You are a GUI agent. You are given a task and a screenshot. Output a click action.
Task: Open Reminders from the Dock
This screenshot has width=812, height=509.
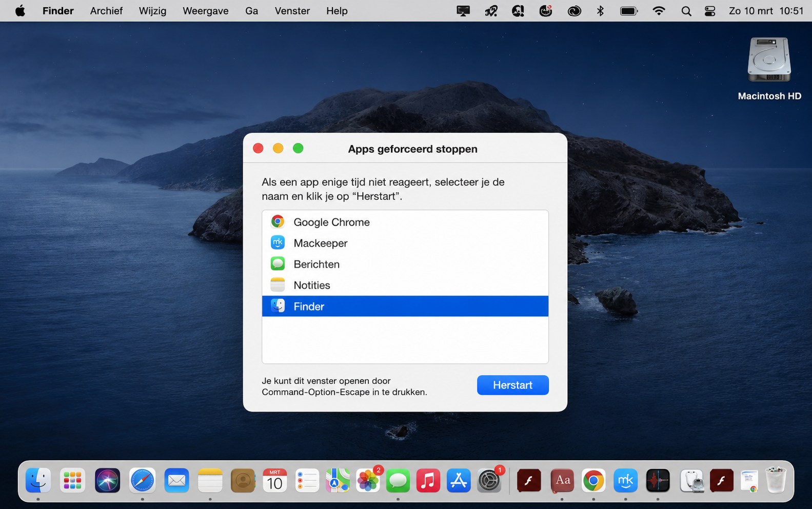pos(307,481)
